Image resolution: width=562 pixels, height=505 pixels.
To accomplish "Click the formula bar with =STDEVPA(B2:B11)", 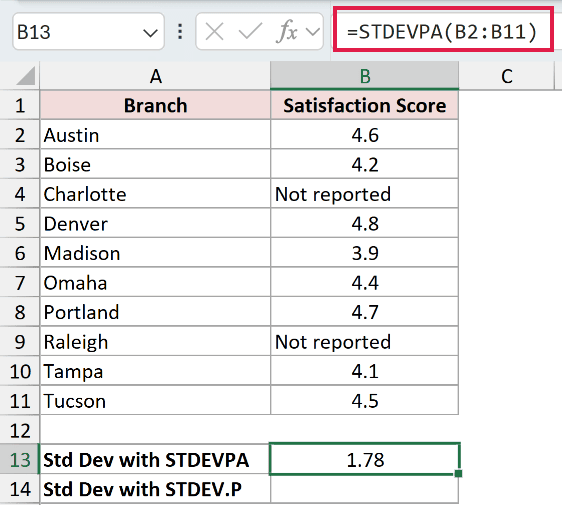I will coord(443,29).
